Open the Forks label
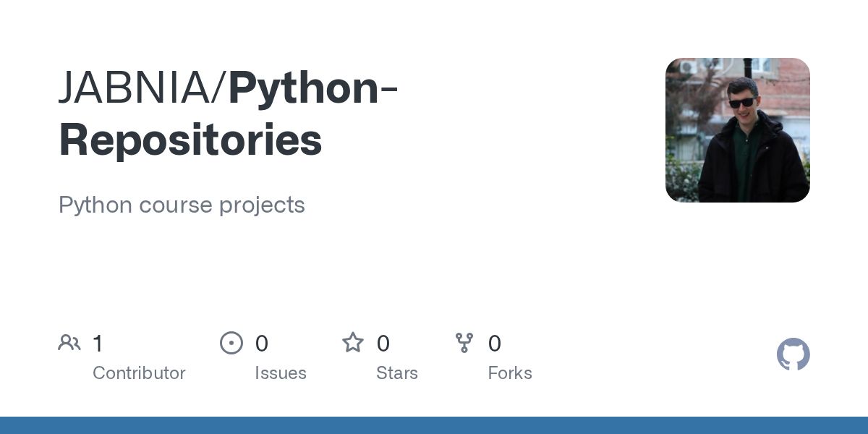The width and height of the screenshot is (868, 434). click(510, 373)
